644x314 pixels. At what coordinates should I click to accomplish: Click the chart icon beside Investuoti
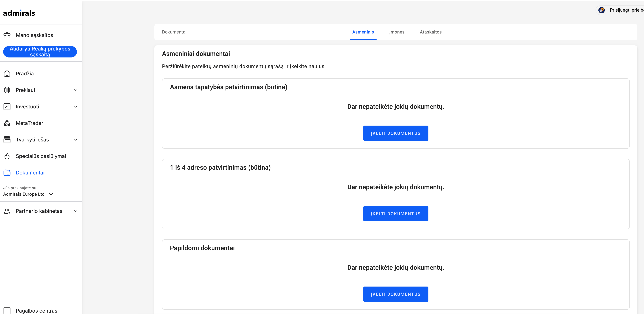point(7,107)
